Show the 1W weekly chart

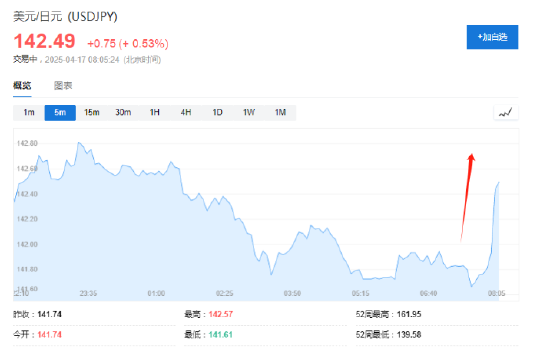click(x=249, y=113)
